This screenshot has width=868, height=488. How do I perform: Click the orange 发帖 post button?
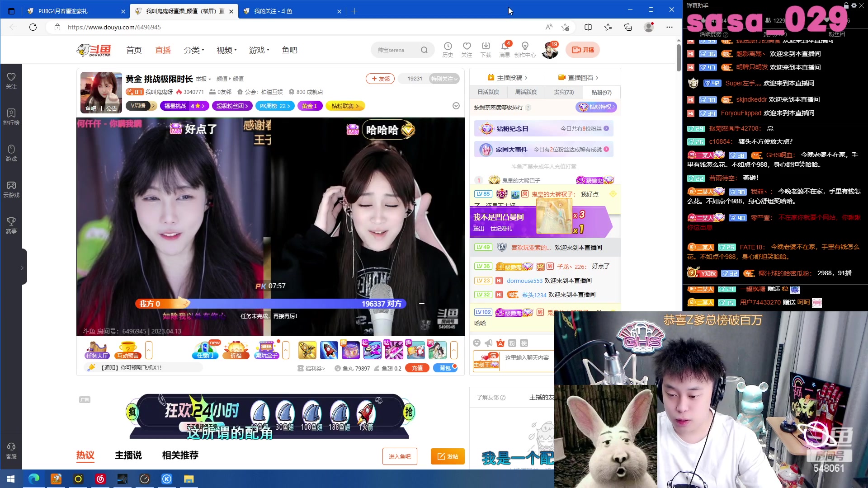pyautogui.click(x=448, y=456)
